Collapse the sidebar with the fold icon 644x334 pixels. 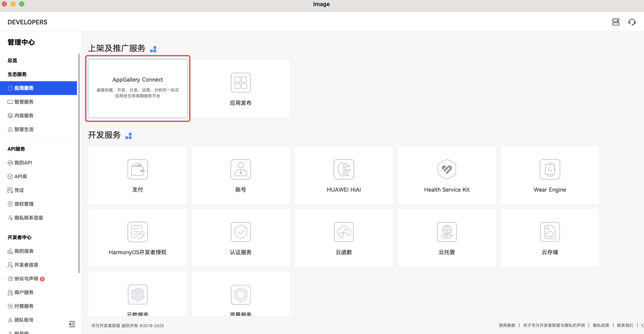point(72,324)
